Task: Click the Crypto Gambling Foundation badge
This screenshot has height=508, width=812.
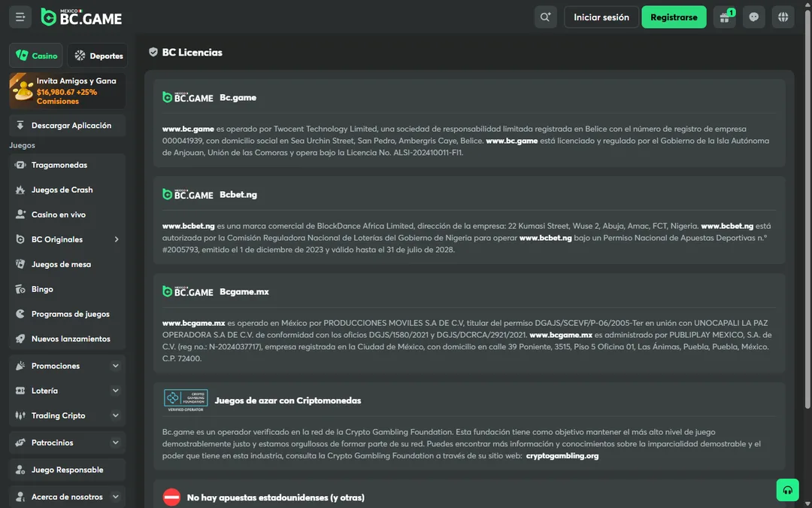Action: click(x=186, y=400)
